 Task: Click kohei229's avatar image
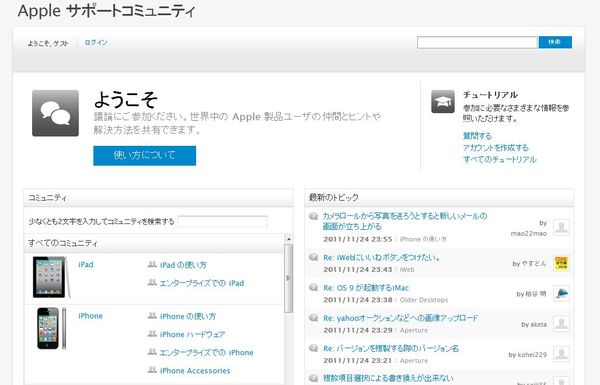click(561, 354)
